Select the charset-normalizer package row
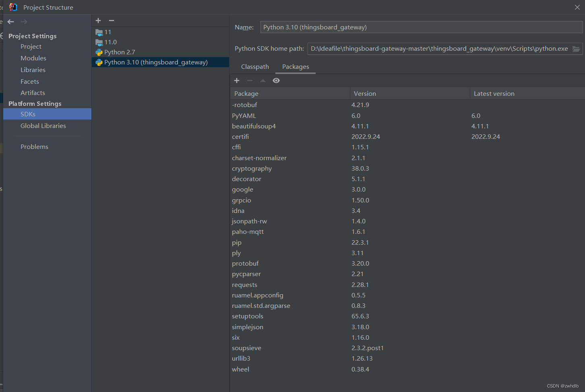 pyautogui.click(x=407, y=158)
